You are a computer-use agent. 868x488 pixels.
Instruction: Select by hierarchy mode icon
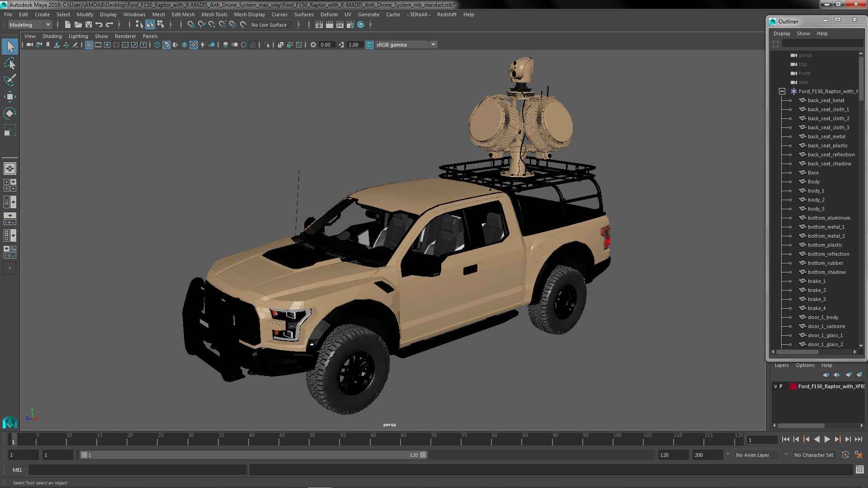tap(139, 25)
